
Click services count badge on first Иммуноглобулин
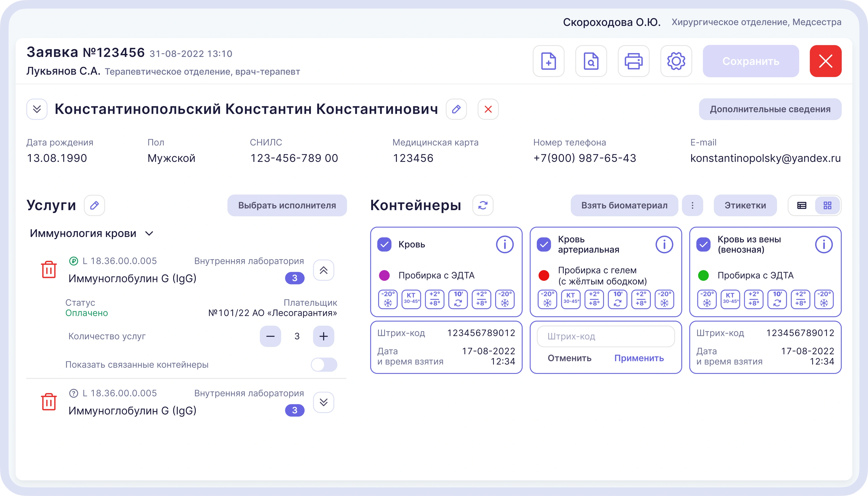295,278
